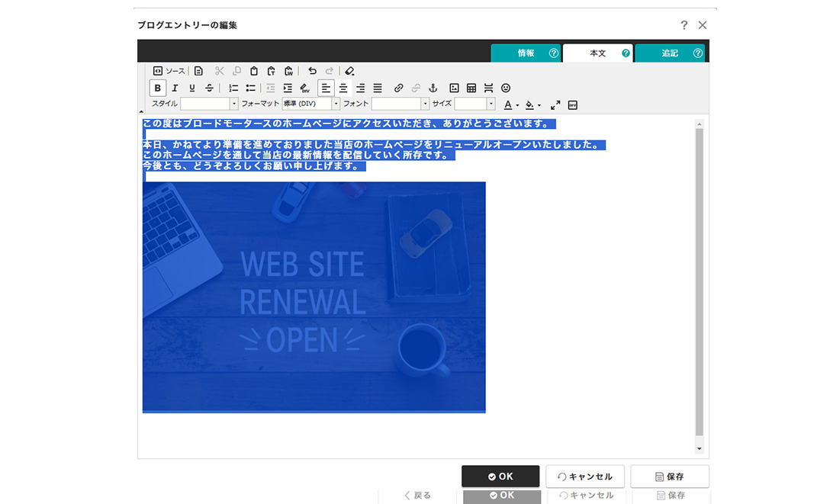
Task: Insert a link with the chain icon
Action: click(398, 88)
